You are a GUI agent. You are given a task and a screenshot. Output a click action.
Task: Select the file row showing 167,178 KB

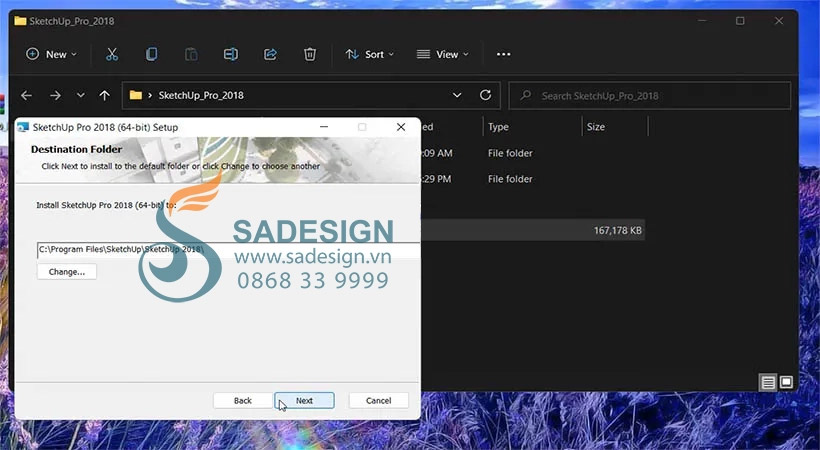(x=532, y=230)
